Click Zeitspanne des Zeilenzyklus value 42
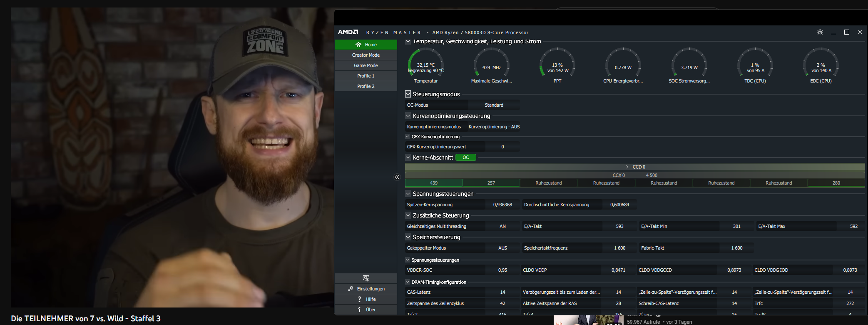 (502, 303)
